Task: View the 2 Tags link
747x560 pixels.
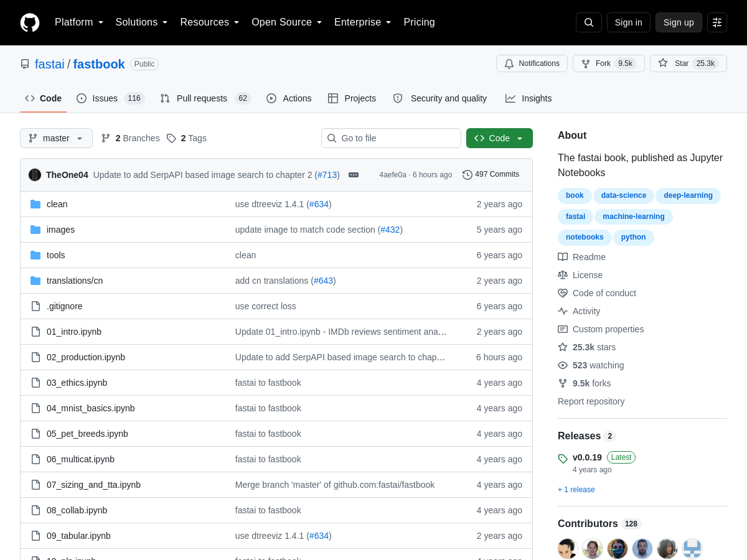Action: click(x=186, y=138)
